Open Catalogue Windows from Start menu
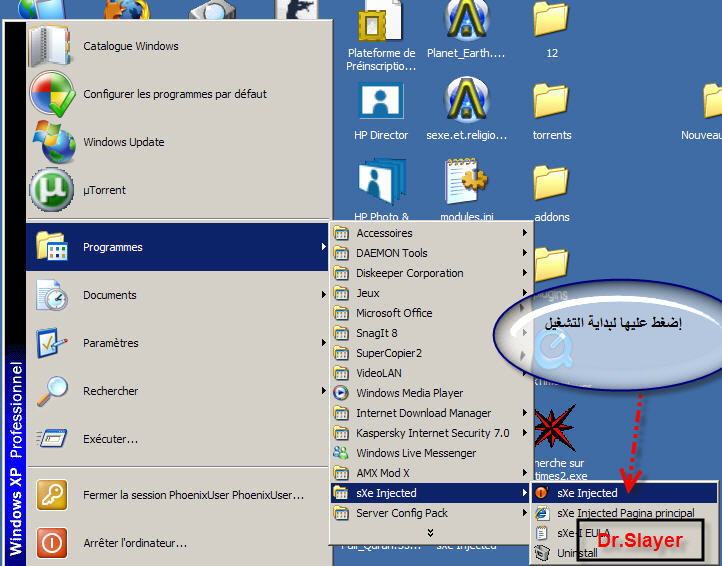This screenshot has width=722, height=566. pos(179,46)
